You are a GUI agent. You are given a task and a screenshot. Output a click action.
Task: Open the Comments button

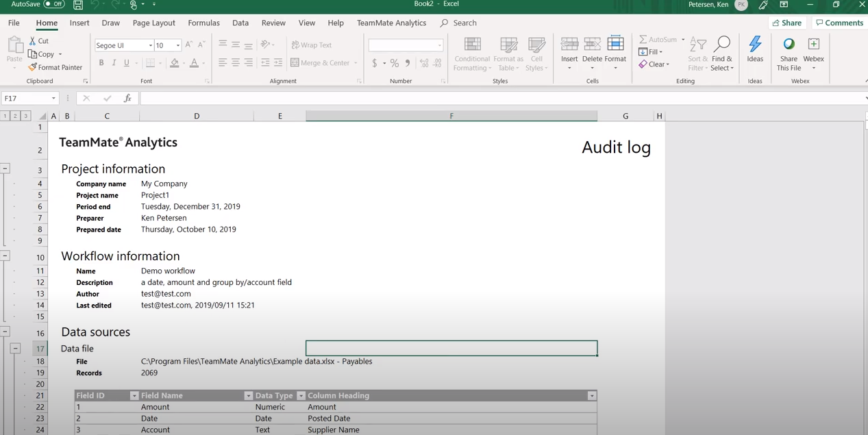(839, 23)
